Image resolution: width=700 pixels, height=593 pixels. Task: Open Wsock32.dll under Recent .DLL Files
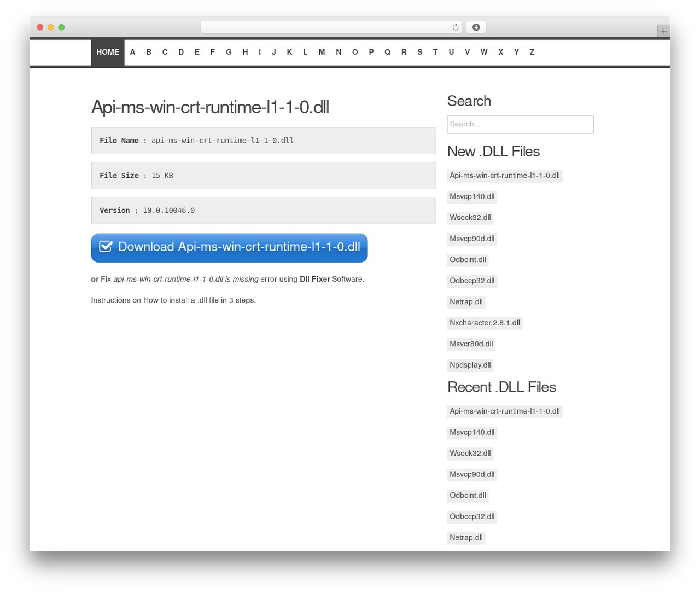pos(470,454)
